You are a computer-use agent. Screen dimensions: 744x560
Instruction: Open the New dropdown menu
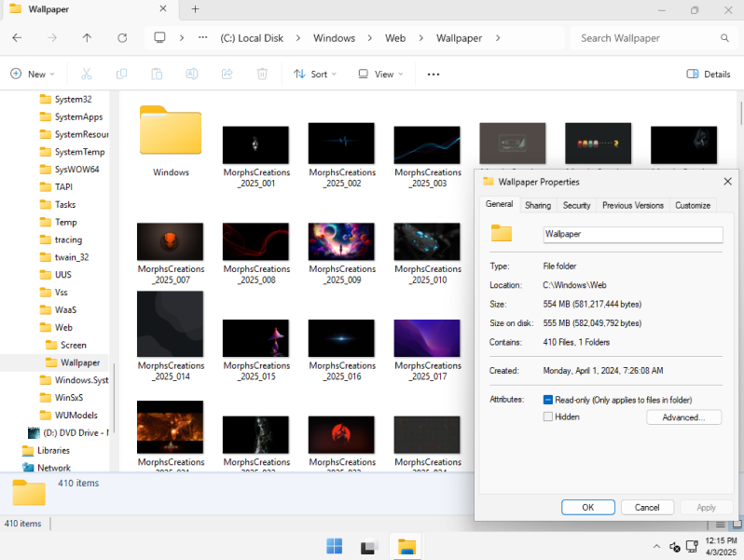(33, 74)
